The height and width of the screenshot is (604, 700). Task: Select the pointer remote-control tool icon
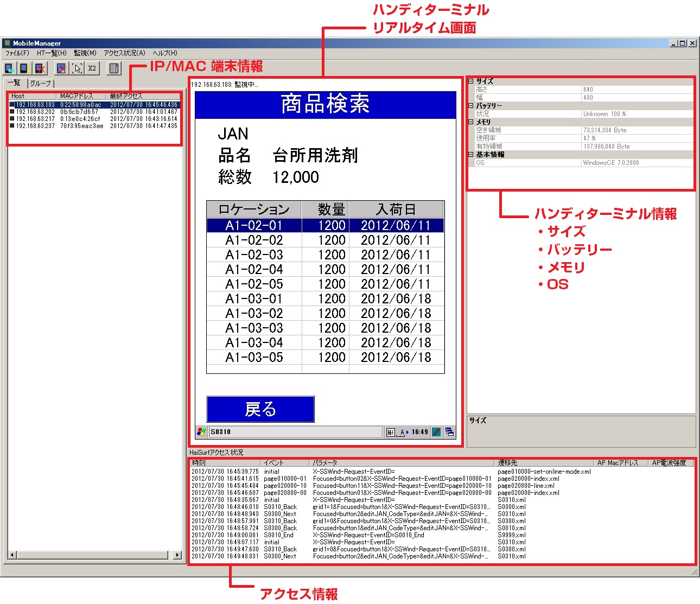click(78, 68)
